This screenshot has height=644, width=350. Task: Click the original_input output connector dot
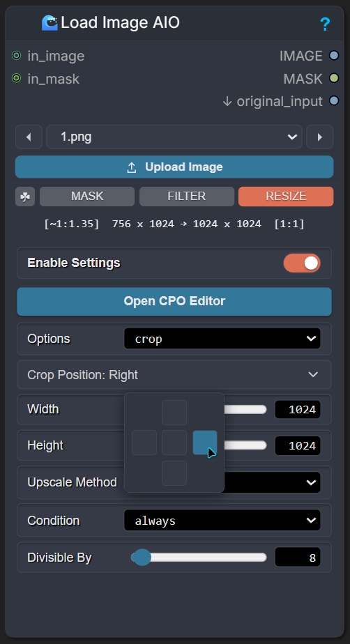(x=334, y=100)
